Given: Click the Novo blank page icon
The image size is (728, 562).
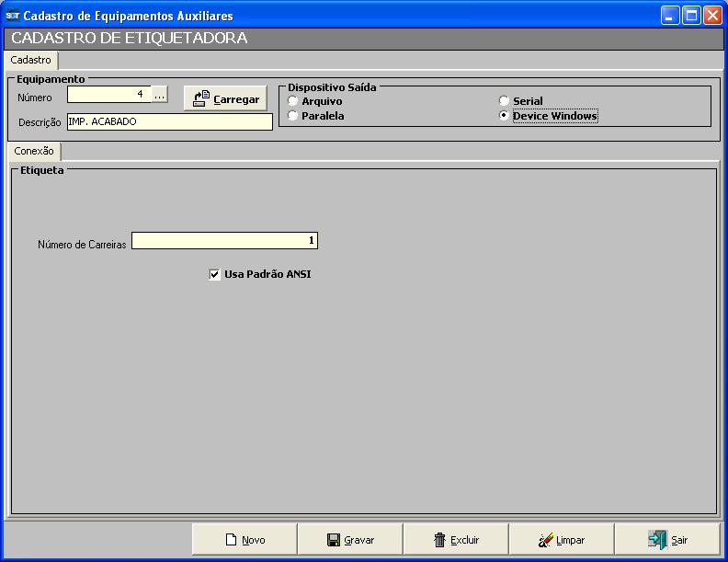Looking at the screenshot, I should [x=232, y=540].
